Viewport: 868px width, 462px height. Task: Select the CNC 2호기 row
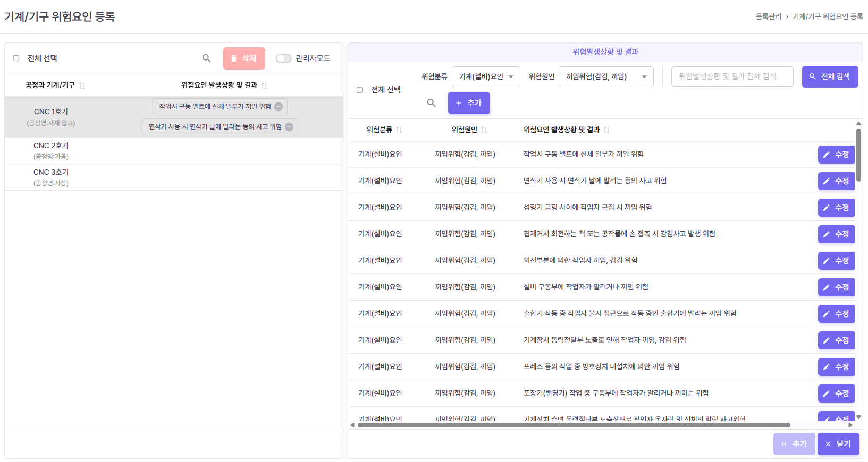(51, 150)
